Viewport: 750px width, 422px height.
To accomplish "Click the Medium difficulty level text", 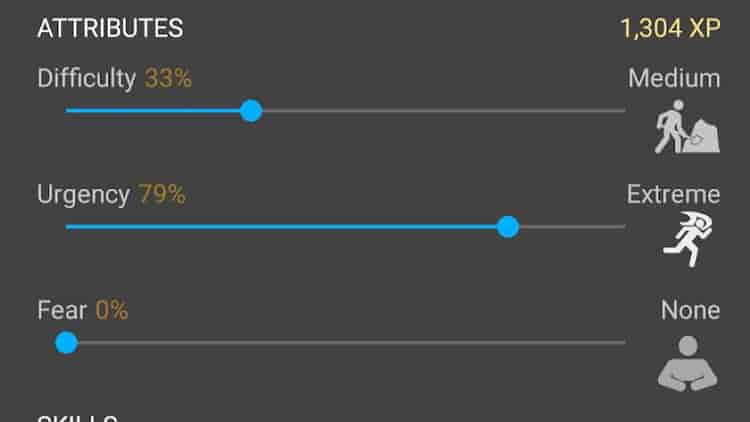I will click(x=674, y=78).
